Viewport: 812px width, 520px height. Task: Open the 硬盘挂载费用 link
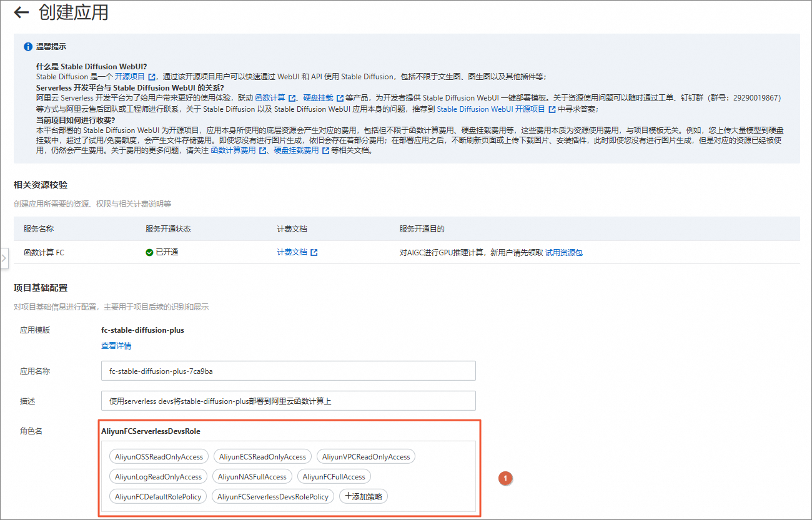[x=296, y=150]
